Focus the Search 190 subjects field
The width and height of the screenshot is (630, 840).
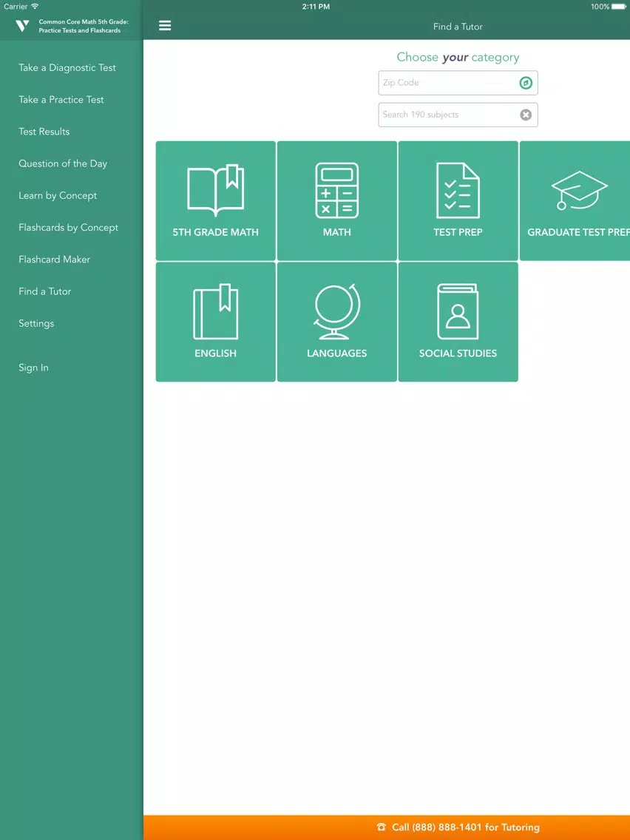[458, 115]
